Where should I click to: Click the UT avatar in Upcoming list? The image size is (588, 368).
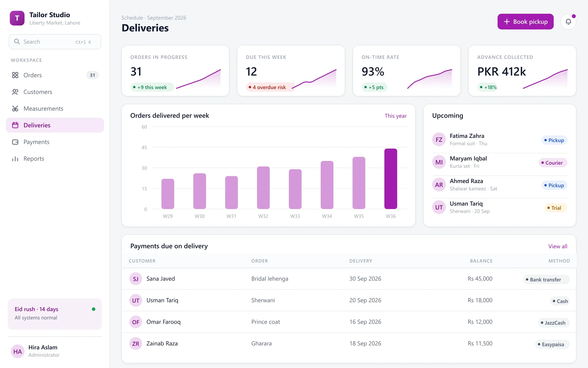click(x=439, y=207)
